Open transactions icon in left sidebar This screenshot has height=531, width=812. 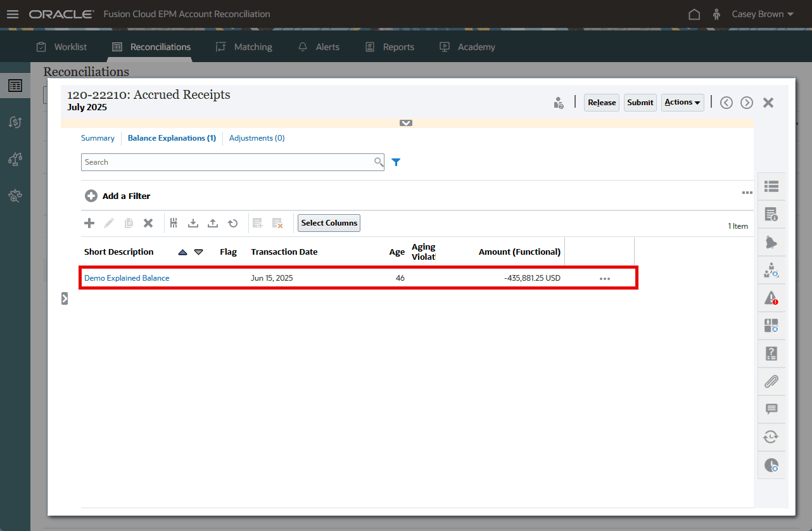pyautogui.click(x=15, y=122)
